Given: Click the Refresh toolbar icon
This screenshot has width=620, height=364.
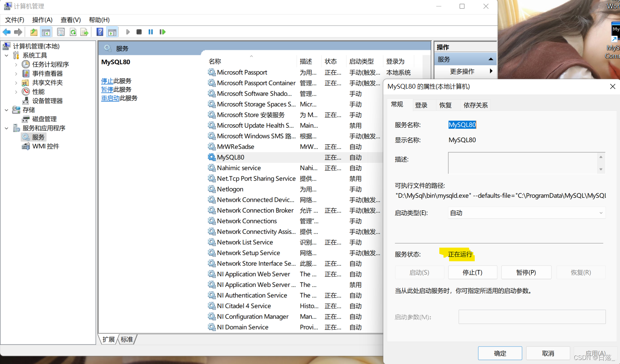Looking at the screenshot, I should [x=73, y=32].
